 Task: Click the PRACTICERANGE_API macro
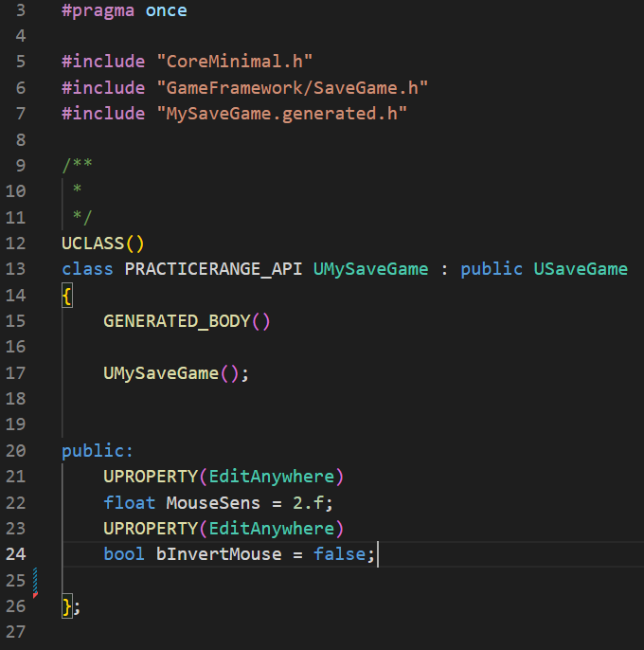[213, 269]
